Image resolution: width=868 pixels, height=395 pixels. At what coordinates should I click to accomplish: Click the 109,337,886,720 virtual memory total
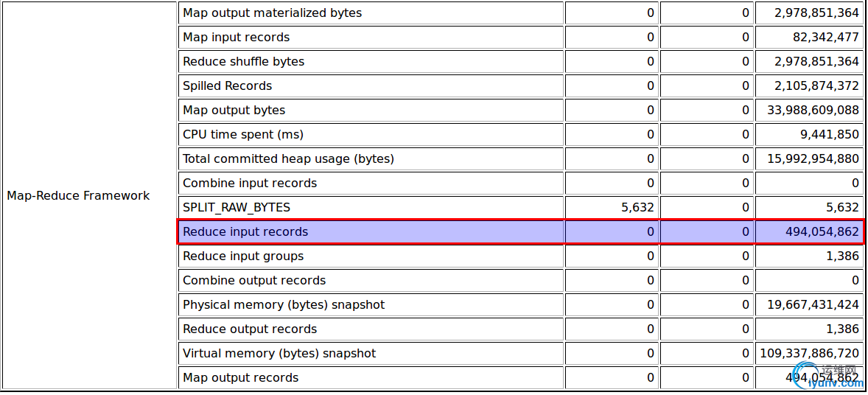coord(811,354)
